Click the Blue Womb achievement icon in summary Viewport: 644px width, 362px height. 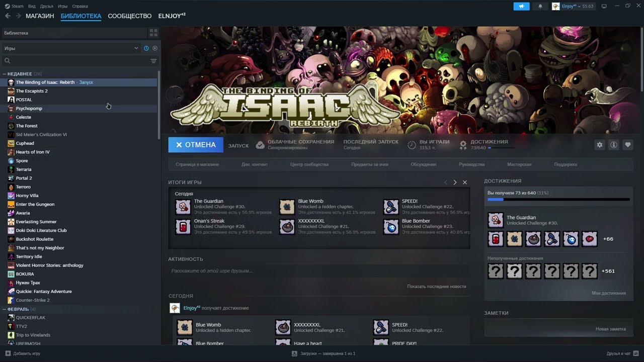[287, 207]
